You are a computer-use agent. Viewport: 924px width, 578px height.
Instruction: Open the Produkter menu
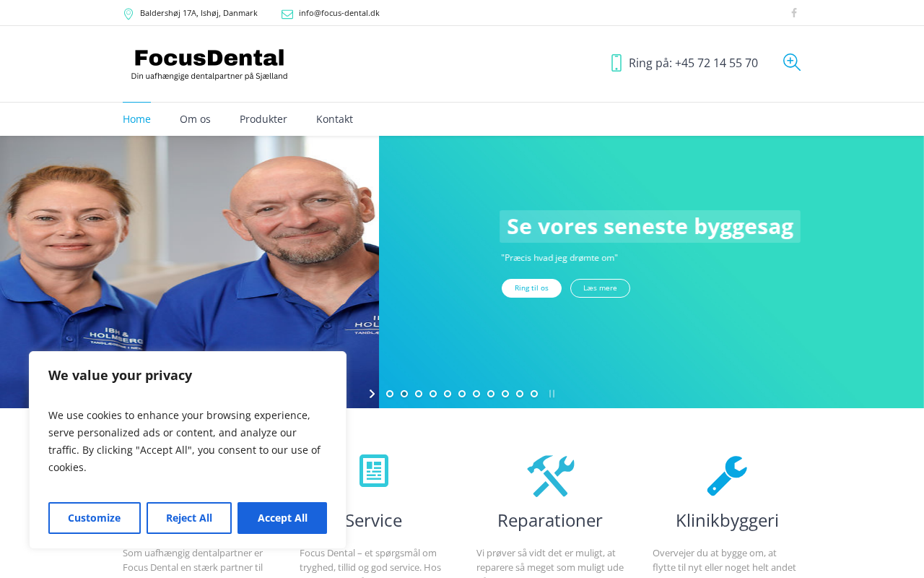tap(263, 119)
